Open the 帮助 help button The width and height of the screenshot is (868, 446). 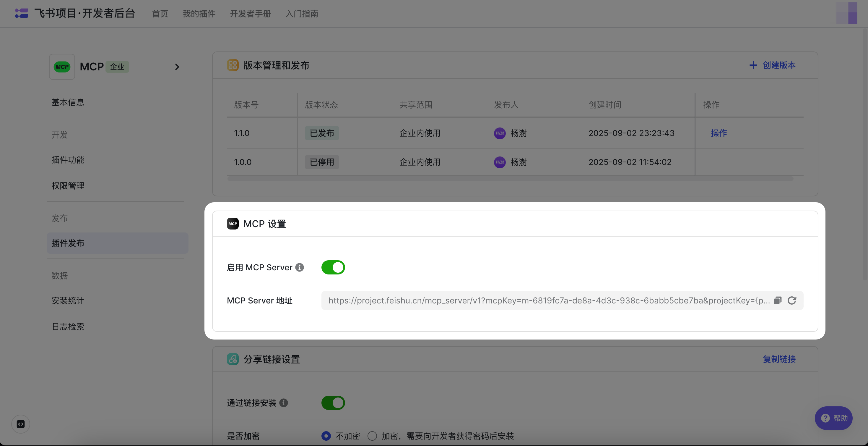click(833, 418)
